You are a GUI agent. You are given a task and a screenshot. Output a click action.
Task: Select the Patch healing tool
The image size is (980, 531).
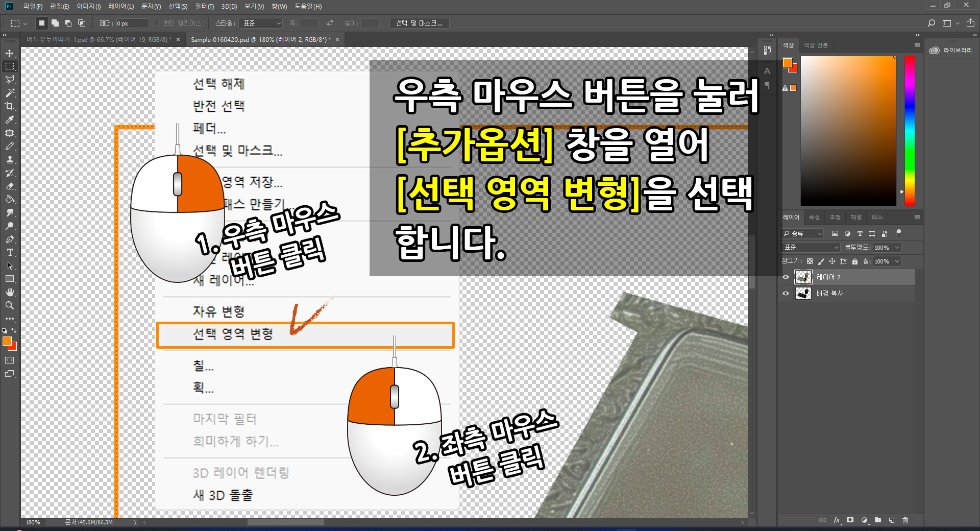click(10, 133)
